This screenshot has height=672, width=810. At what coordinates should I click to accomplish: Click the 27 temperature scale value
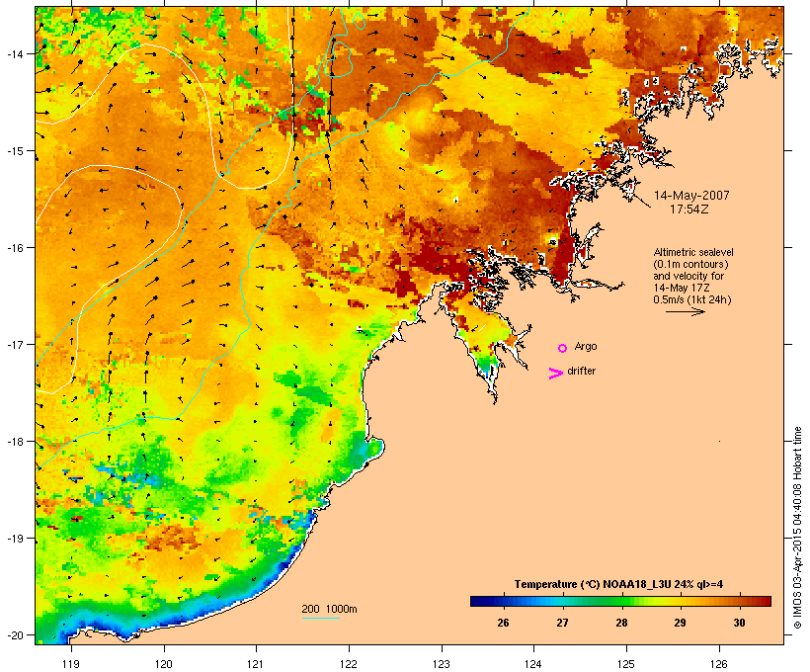point(561,623)
